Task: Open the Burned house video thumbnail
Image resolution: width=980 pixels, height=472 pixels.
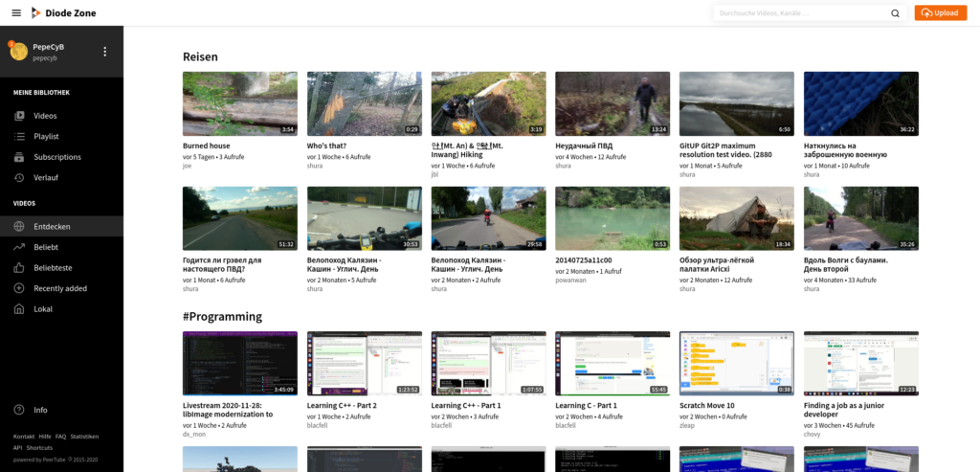Action: click(239, 103)
